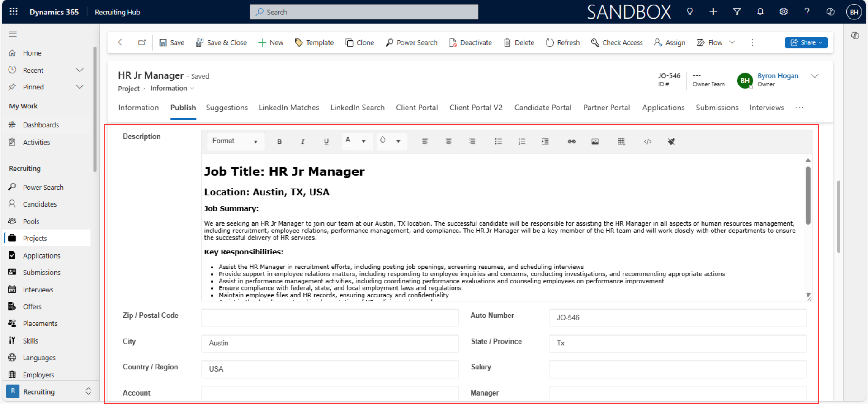Align text right in editor

point(472,141)
